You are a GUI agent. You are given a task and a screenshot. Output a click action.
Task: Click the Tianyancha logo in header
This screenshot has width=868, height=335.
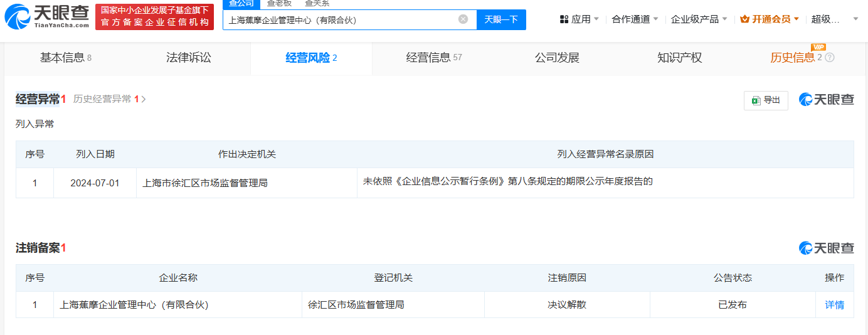[46, 17]
